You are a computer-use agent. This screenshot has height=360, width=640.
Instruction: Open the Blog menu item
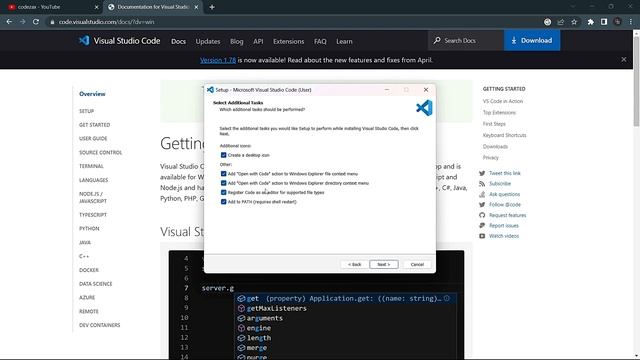[x=237, y=41]
